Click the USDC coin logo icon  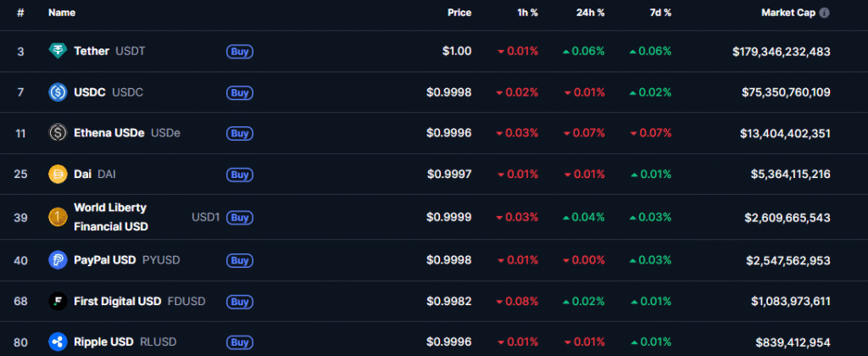tap(58, 92)
